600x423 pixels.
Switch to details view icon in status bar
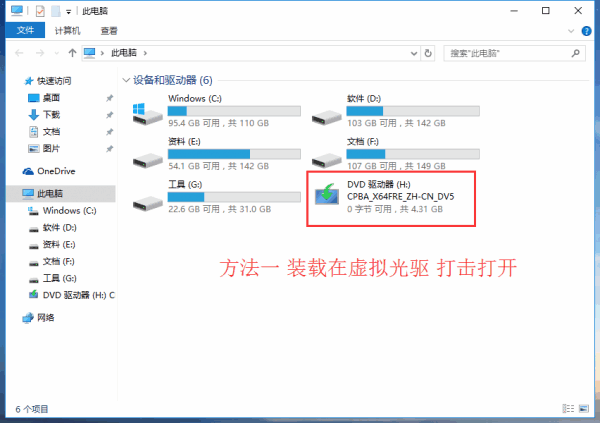coord(568,409)
